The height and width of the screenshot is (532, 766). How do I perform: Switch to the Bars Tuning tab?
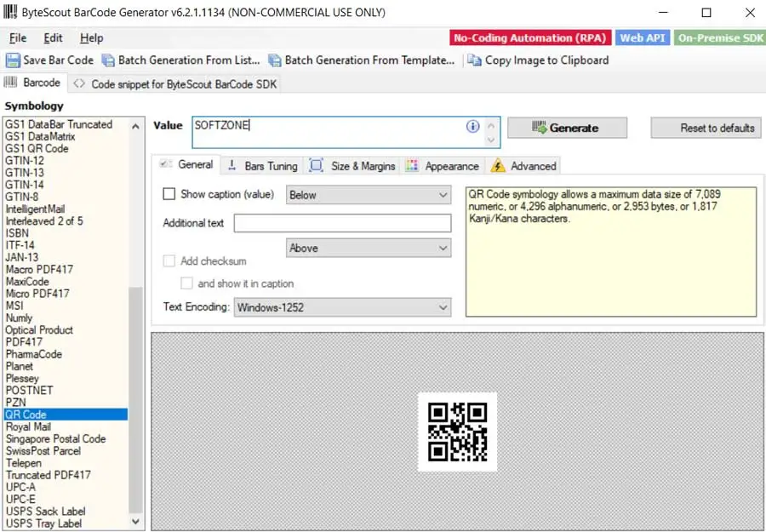tap(263, 166)
